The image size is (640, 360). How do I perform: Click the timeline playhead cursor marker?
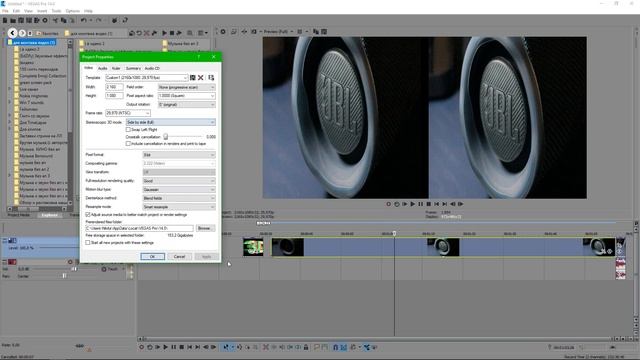point(394,233)
